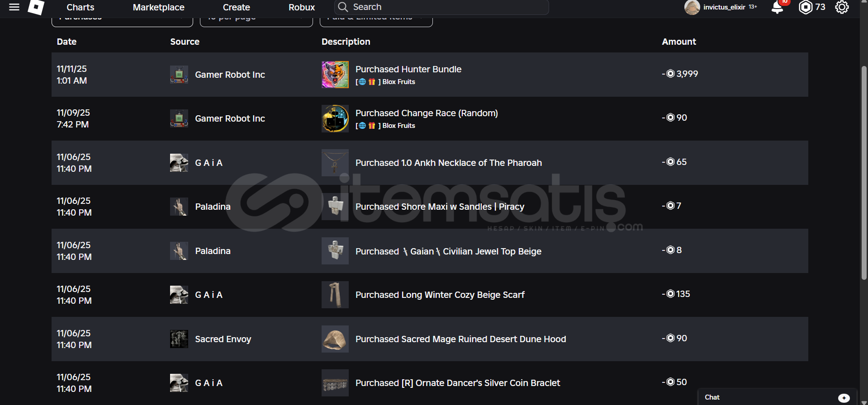Click the Gamer Robot Inc icon in the Hunter Bundle row
Viewport: 868px width, 405px height.
tap(179, 75)
